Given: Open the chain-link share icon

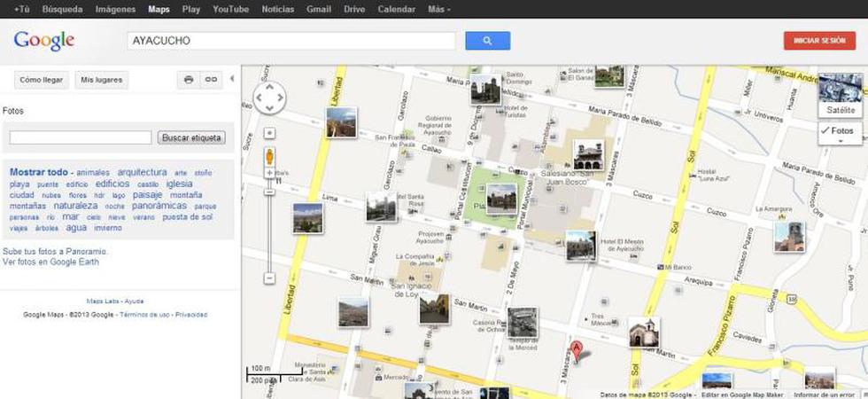Looking at the screenshot, I should point(211,80).
